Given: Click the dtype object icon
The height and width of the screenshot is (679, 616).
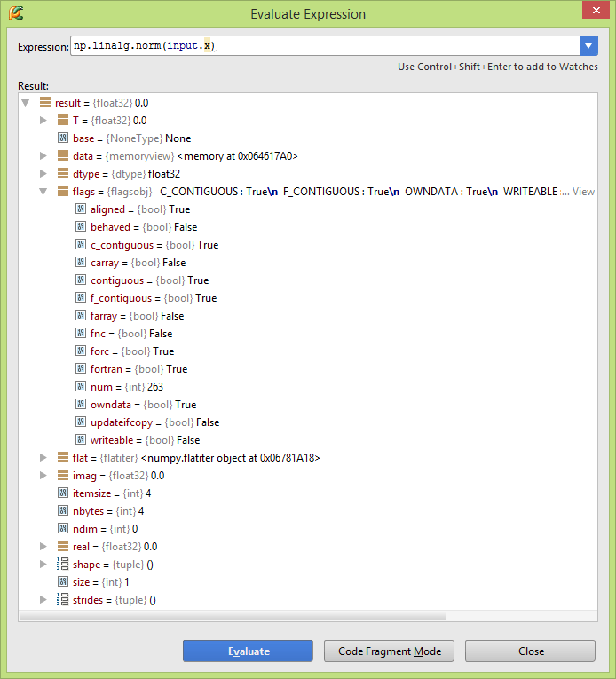Looking at the screenshot, I should 63,173.
